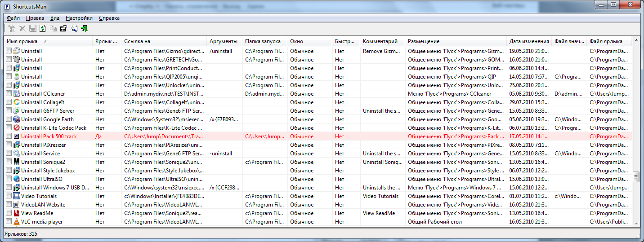
Task: Open the Properties toolbar icon
Action: coord(63,28)
